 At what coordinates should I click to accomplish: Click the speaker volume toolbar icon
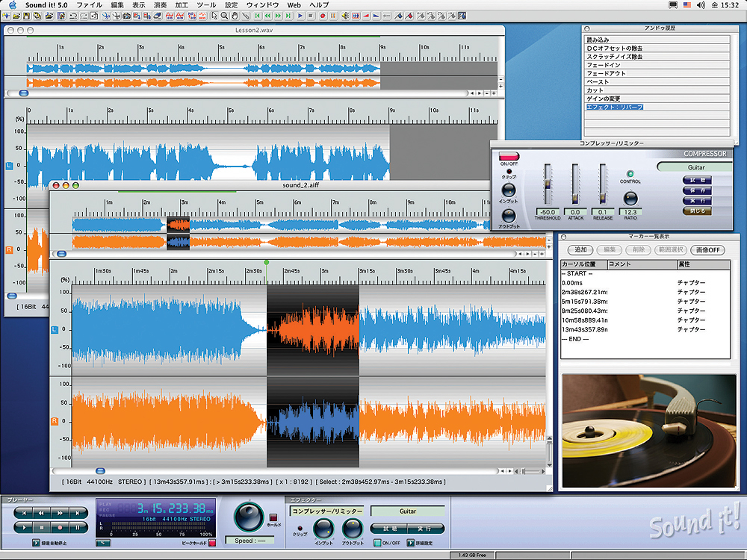point(345,16)
